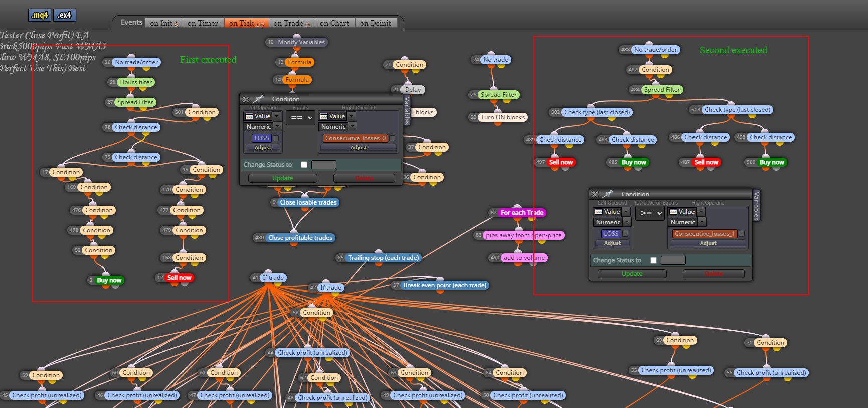868x408 pixels.
Task: Pin the Equals Condition panel with pushpin
Action: (258, 99)
